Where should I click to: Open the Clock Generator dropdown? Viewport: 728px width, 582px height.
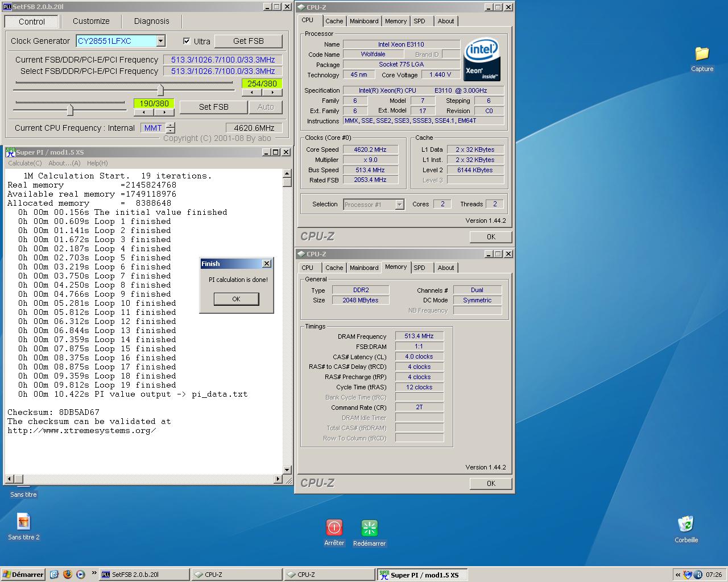[x=160, y=41]
